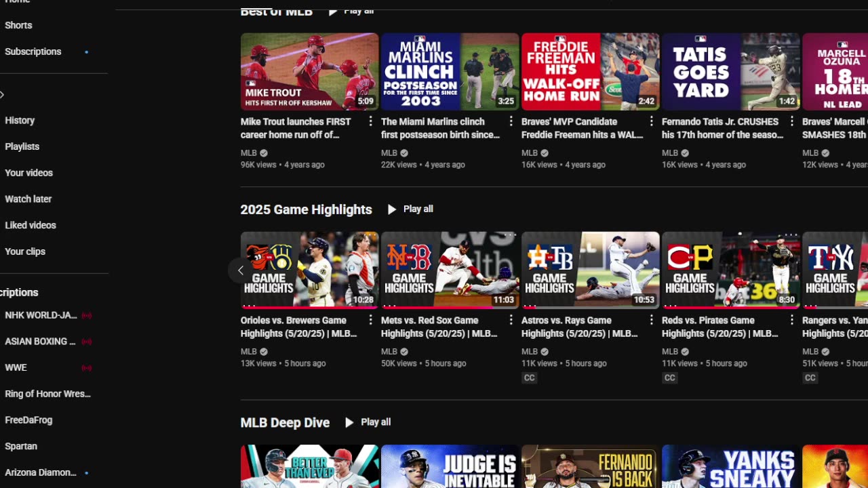Open Playlists in the sidebar
Screen dimensions: 868x488
pyautogui.click(x=22, y=146)
